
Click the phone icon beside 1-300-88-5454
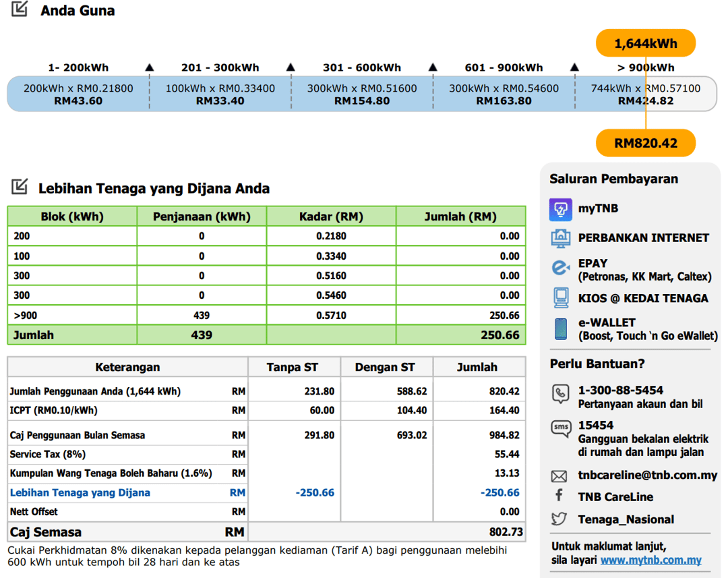pyautogui.click(x=560, y=394)
